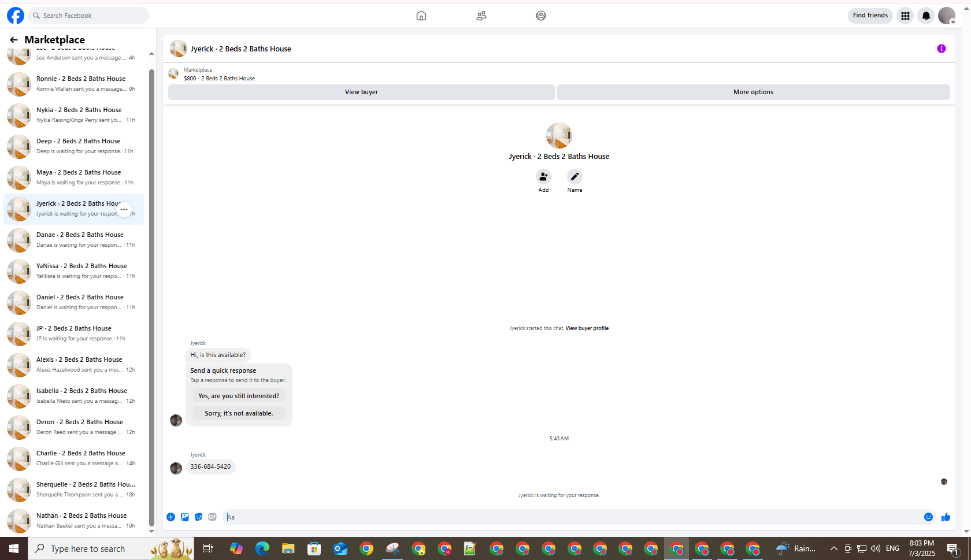Open Nathan's conversation
971x560 pixels.
74,521
